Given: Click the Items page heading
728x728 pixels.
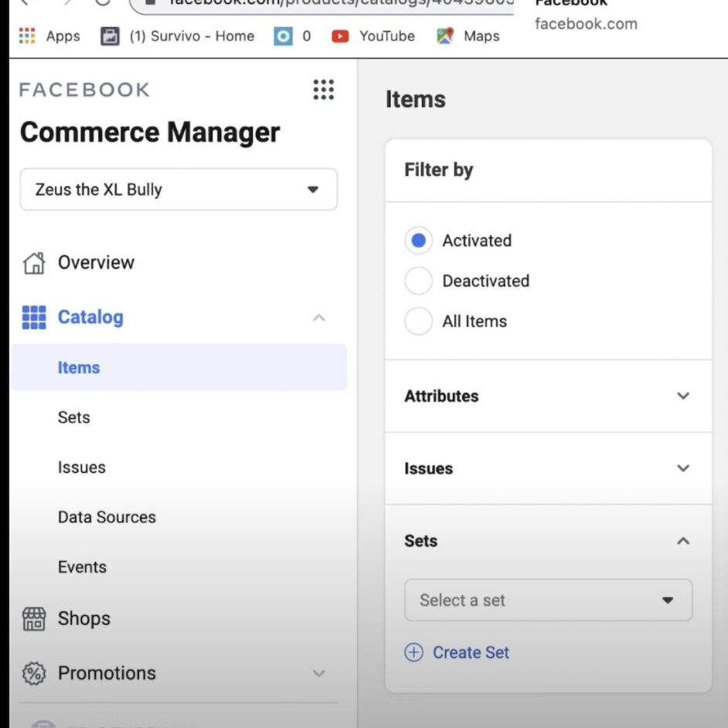Looking at the screenshot, I should [416, 100].
